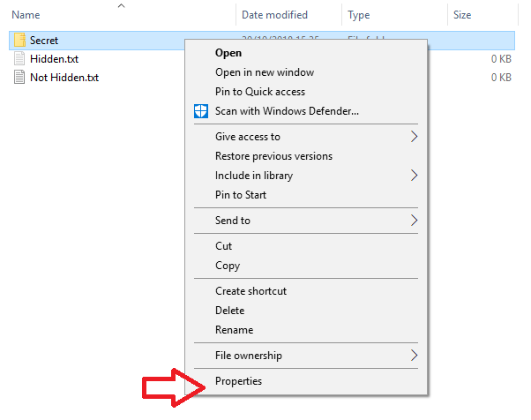Select Open in the context menu
This screenshot has height=420, width=531.
pos(228,53)
